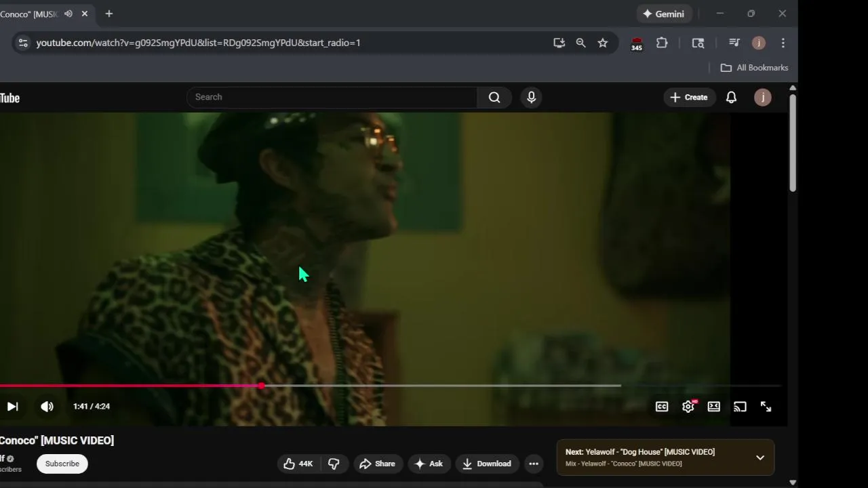Share the video
This screenshot has height=488, width=868.
click(x=377, y=464)
